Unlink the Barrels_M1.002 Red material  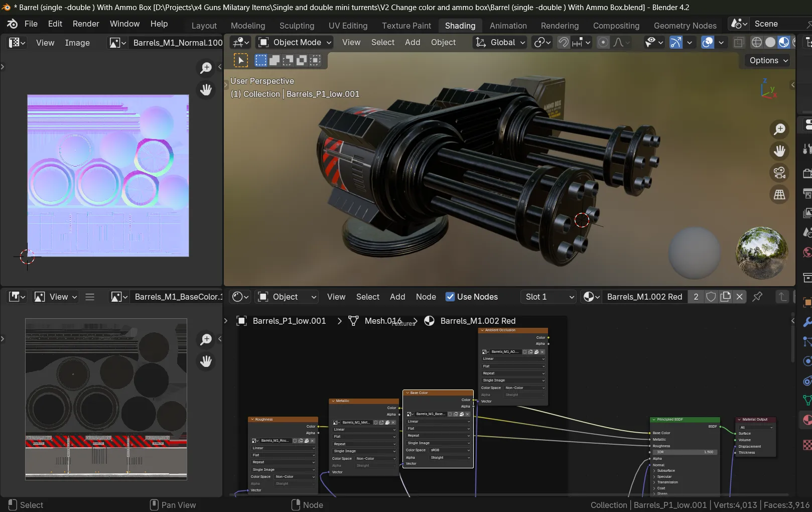tap(739, 297)
